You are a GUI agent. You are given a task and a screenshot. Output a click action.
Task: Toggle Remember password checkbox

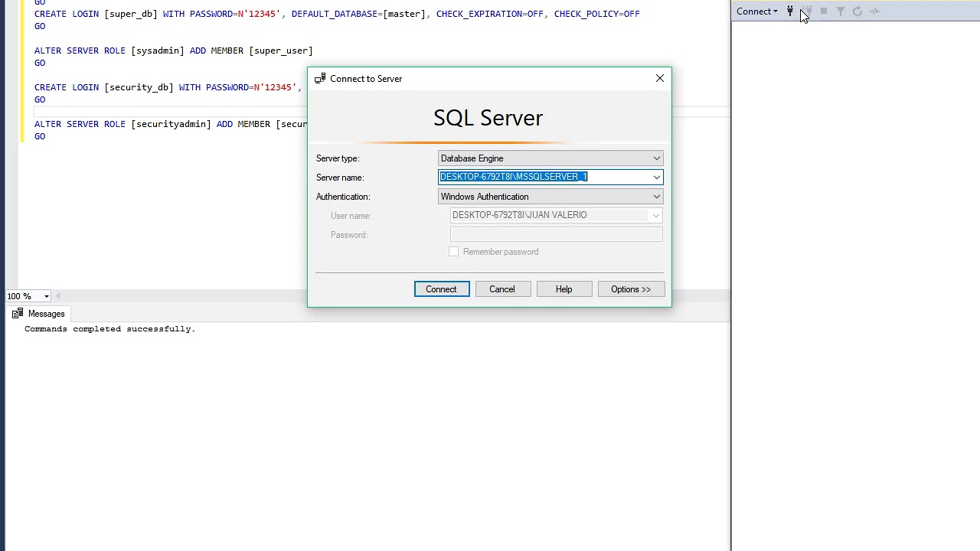(454, 252)
